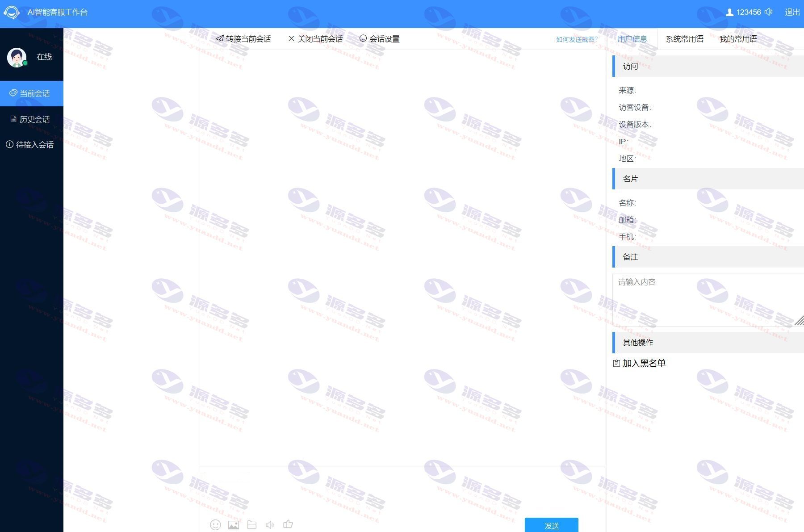Click the 123456 username text
The width and height of the screenshot is (804, 532).
coord(749,13)
